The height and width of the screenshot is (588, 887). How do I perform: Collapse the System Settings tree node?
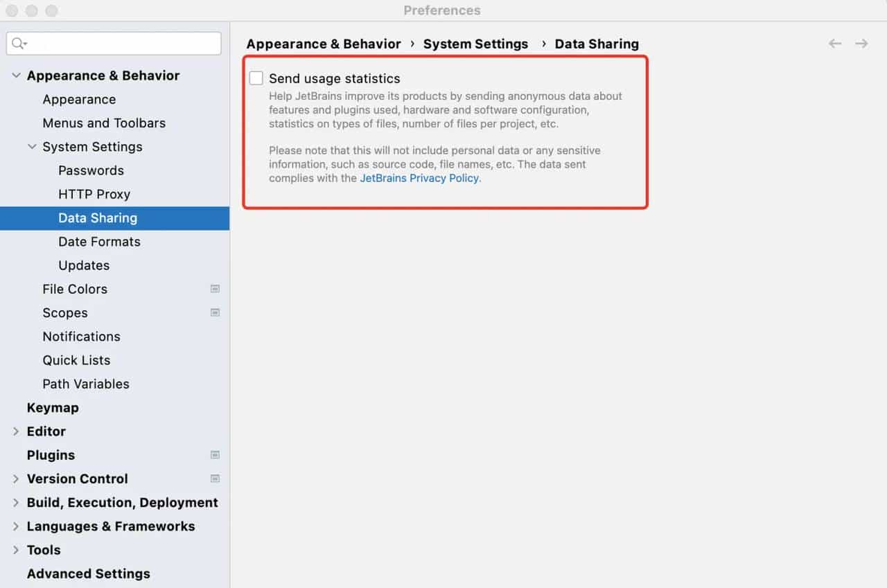point(32,147)
